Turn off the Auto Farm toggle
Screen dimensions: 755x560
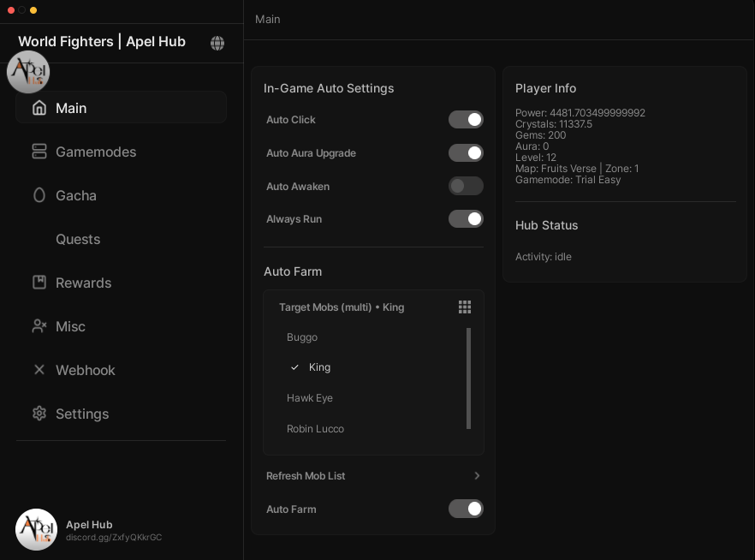point(466,509)
